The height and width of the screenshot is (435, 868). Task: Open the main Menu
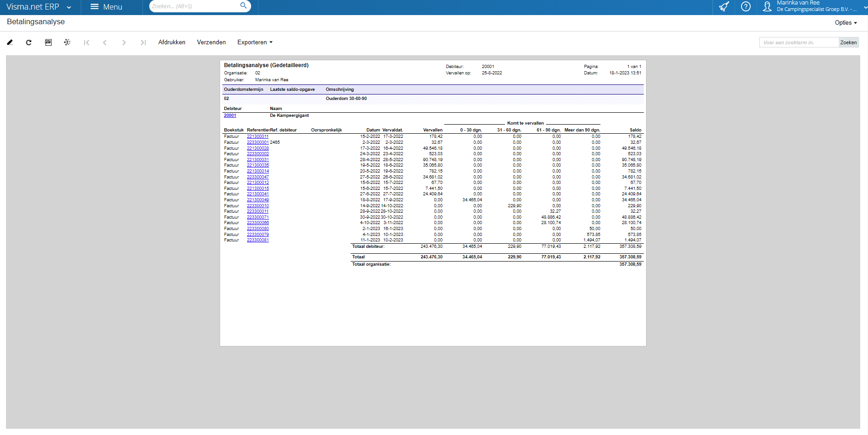(106, 7)
